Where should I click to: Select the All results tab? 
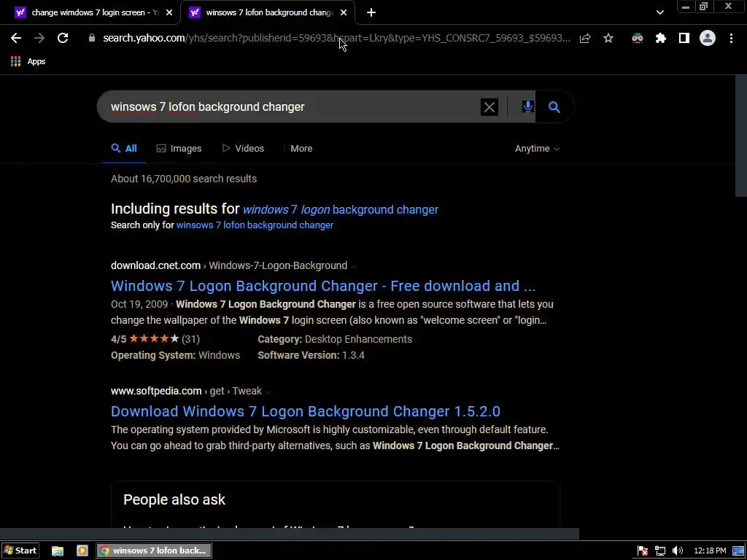pyautogui.click(x=124, y=149)
